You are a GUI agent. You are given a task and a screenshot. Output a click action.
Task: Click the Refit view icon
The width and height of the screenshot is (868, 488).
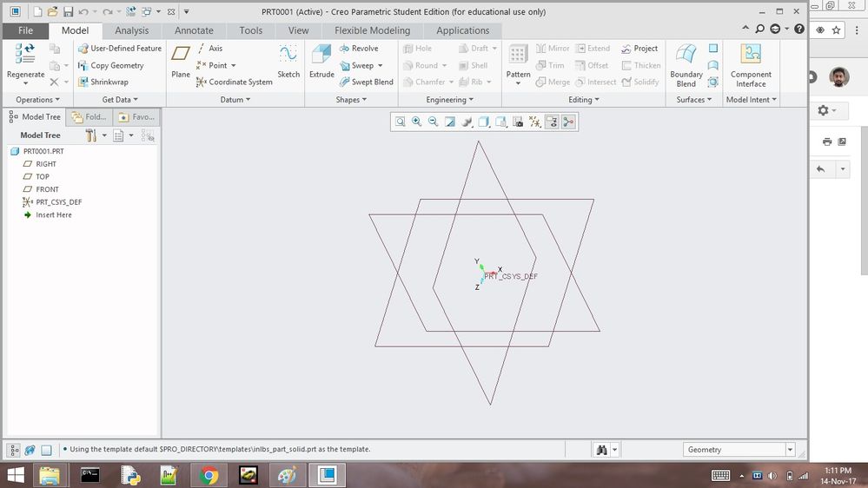(401, 122)
